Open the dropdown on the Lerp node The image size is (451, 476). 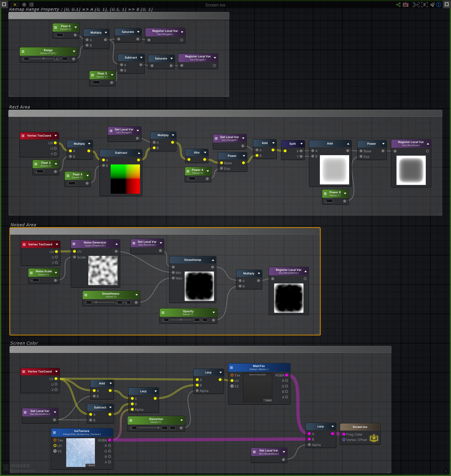220,372
